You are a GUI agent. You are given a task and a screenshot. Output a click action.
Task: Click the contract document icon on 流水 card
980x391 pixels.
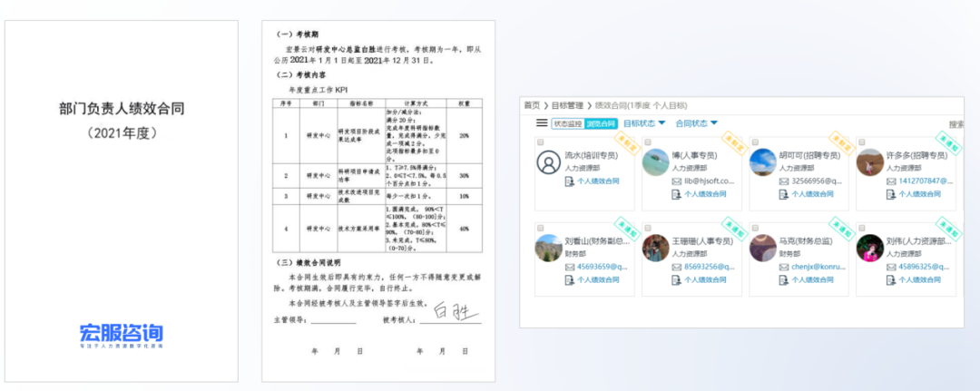tap(569, 181)
